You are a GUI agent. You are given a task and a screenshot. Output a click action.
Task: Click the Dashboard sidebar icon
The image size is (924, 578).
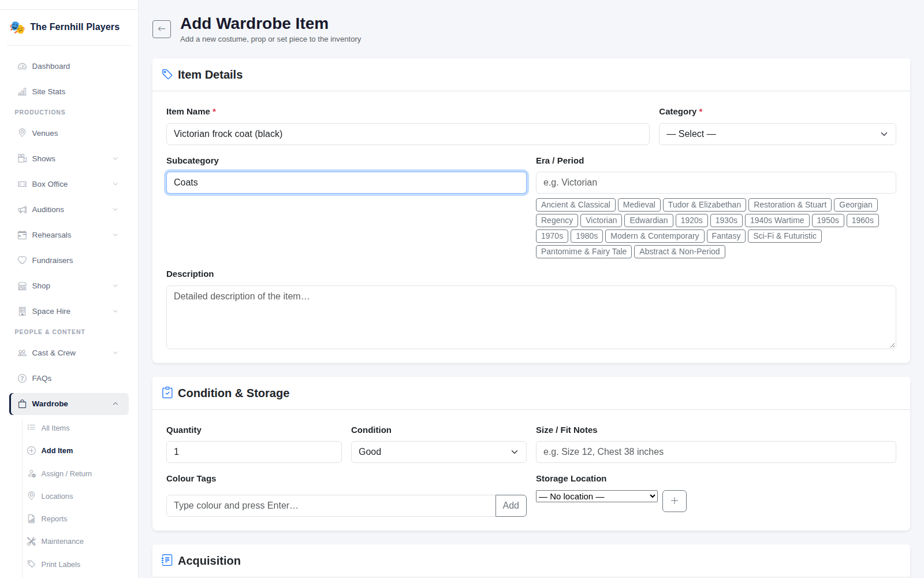pyautogui.click(x=22, y=66)
